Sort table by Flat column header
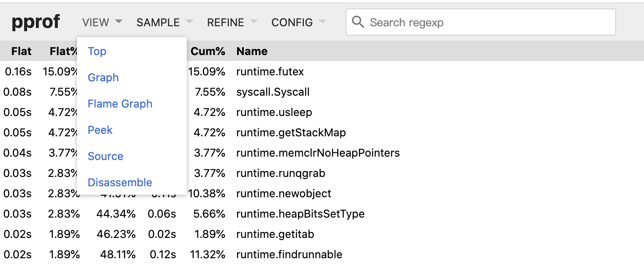The width and height of the screenshot is (644, 265). coord(21,51)
